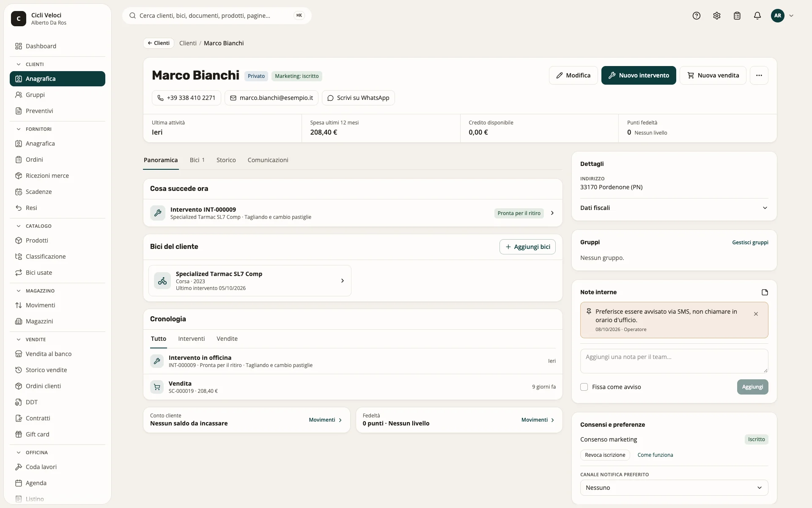Viewport: 812px width, 508px height.
Task: Open Scadenze in the sidebar
Action: pos(58,192)
